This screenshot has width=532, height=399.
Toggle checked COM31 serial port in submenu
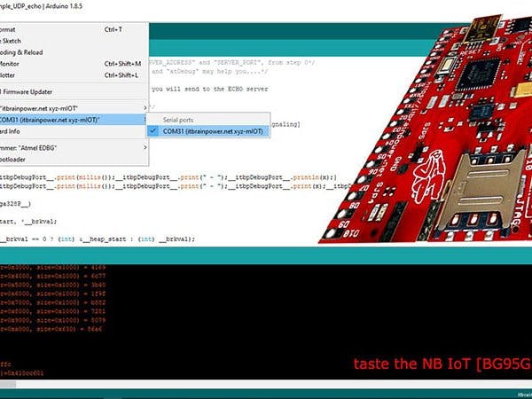[208, 131]
